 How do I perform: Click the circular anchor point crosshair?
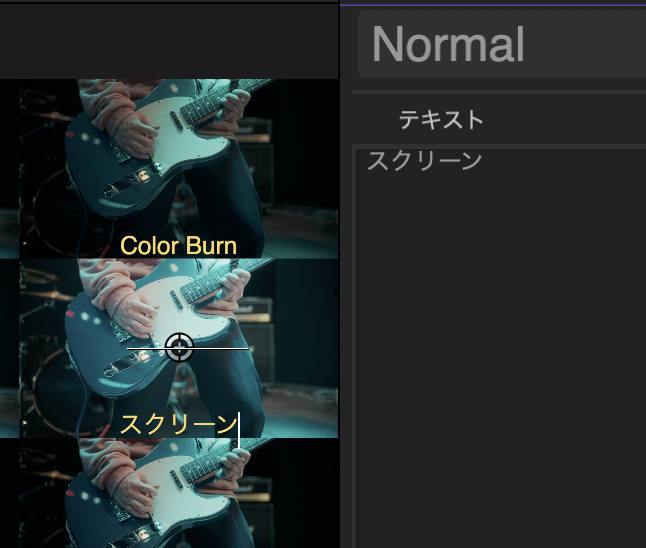coord(179,348)
